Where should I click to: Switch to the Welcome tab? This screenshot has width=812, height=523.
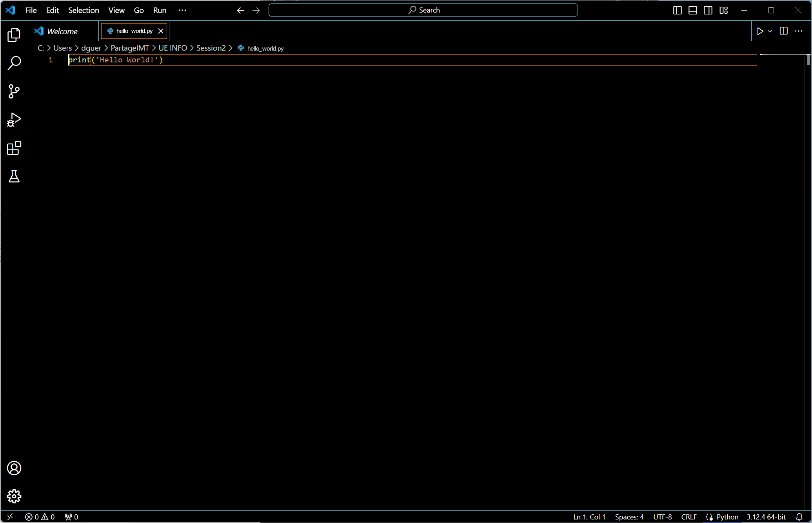click(x=62, y=31)
